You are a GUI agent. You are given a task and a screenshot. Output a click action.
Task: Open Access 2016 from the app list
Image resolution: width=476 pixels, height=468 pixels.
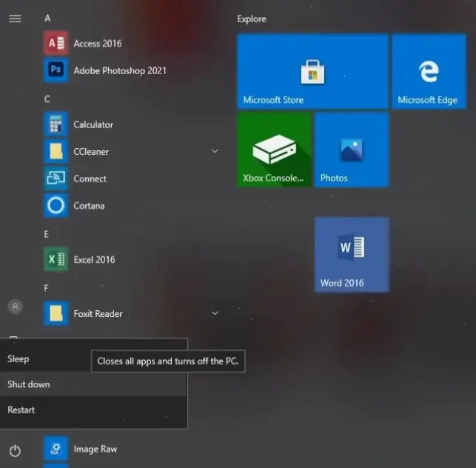130,44
